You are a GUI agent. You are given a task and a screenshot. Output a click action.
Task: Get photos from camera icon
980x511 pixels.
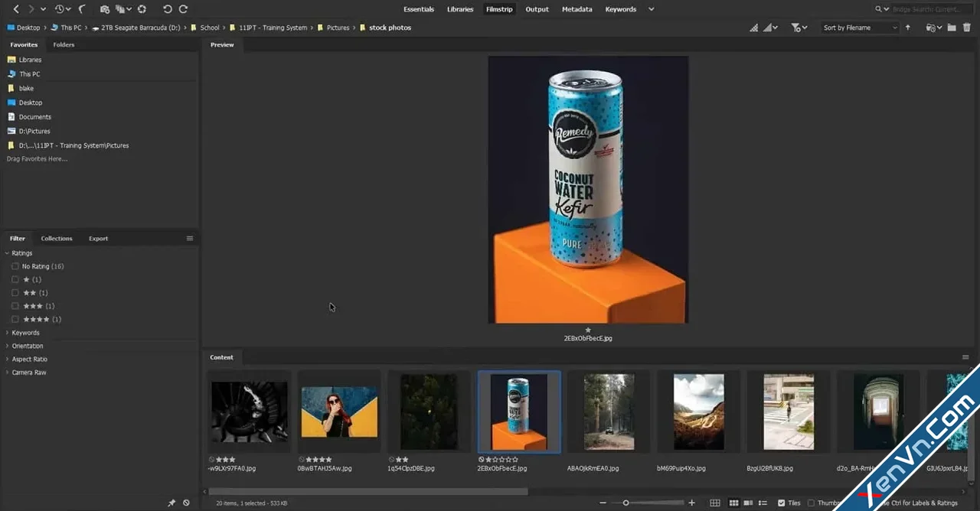[105, 9]
